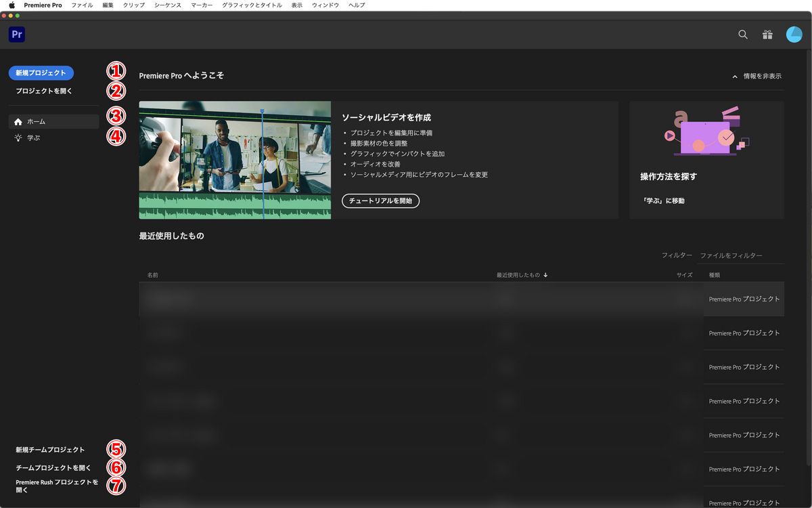Open the 表示 menu
The height and width of the screenshot is (508, 812).
pyautogui.click(x=297, y=5)
